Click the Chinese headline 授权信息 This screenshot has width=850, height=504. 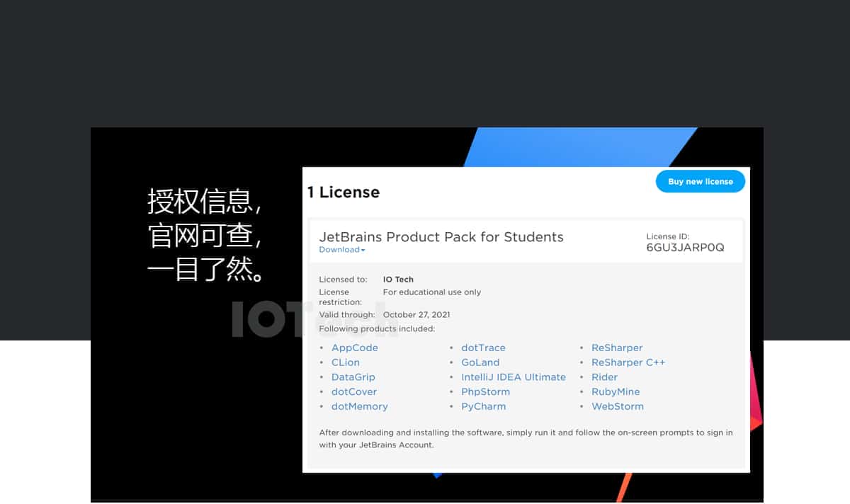pos(205,201)
